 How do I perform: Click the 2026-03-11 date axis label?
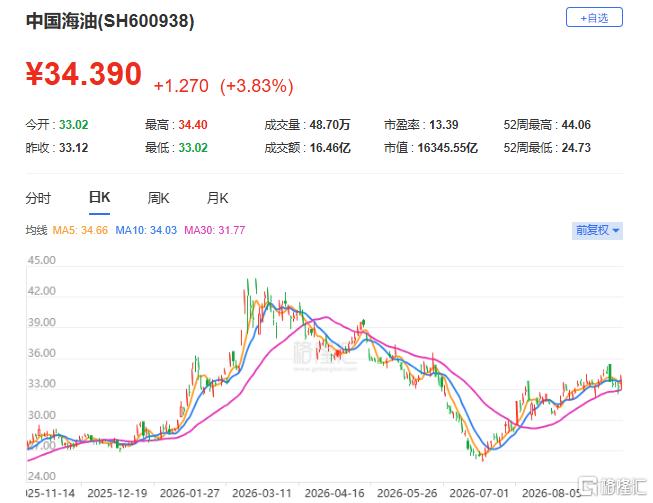[x=262, y=493]
